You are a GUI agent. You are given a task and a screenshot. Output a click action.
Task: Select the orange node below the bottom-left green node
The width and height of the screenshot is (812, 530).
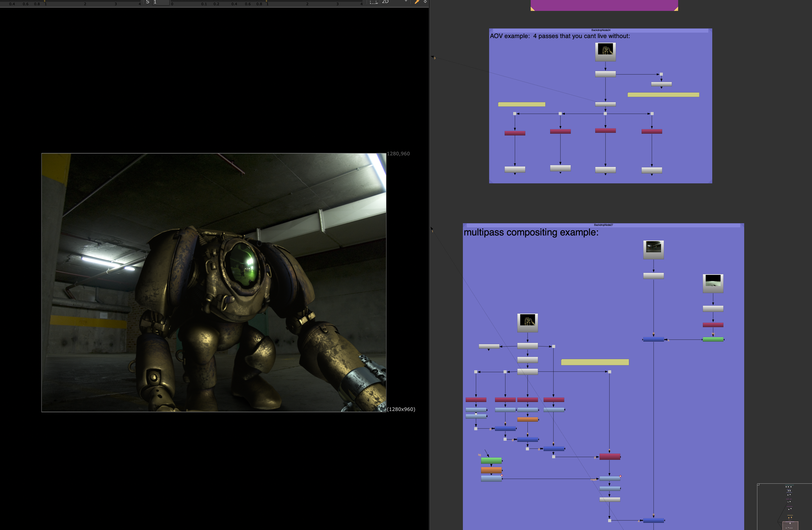(491, 470)
